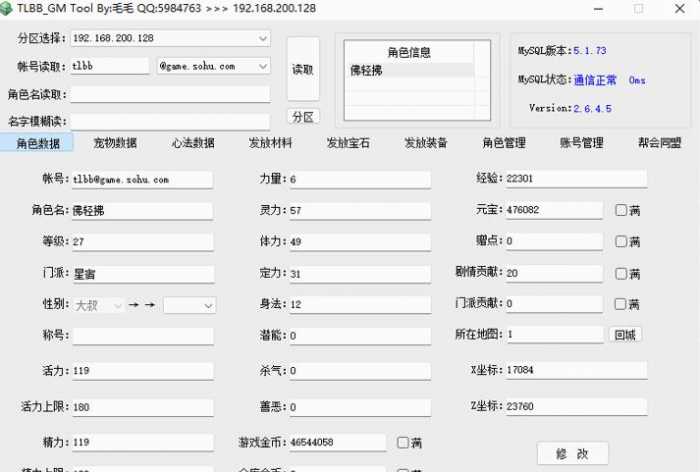Click the 角色信息 list header
The width and height of the screenshot is (700, 472).
409,52
